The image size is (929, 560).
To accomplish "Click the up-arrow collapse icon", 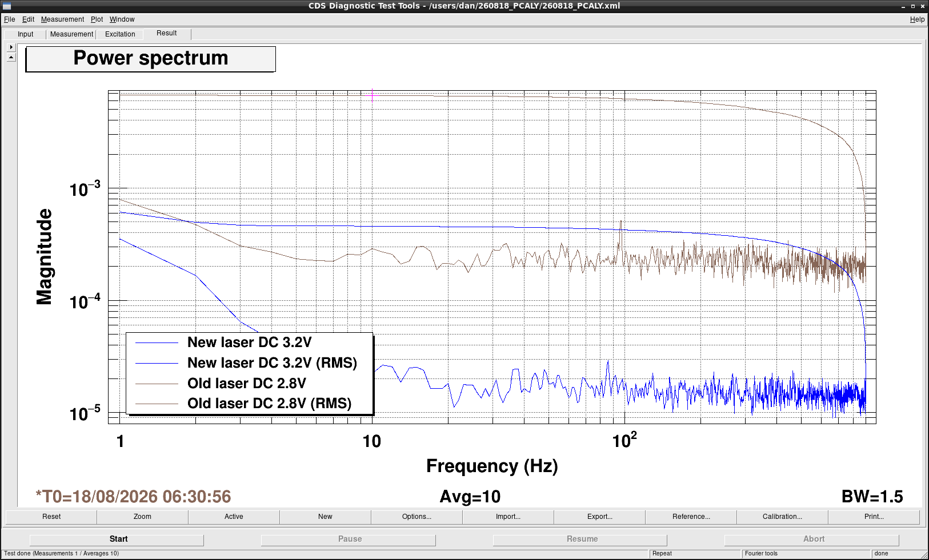I will coord(11,58).
